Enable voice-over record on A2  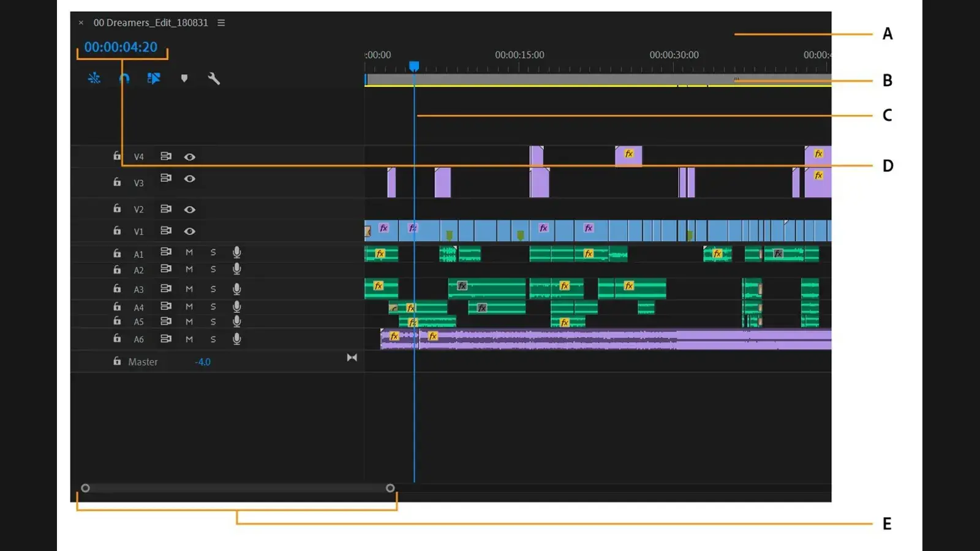(237, 269)
